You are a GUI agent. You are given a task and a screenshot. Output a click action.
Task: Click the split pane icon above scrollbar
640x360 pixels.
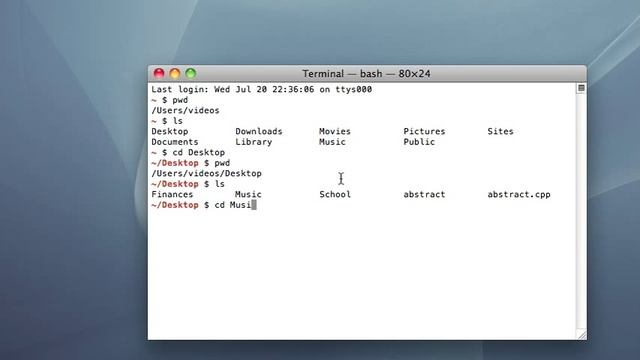coord(581,88)
